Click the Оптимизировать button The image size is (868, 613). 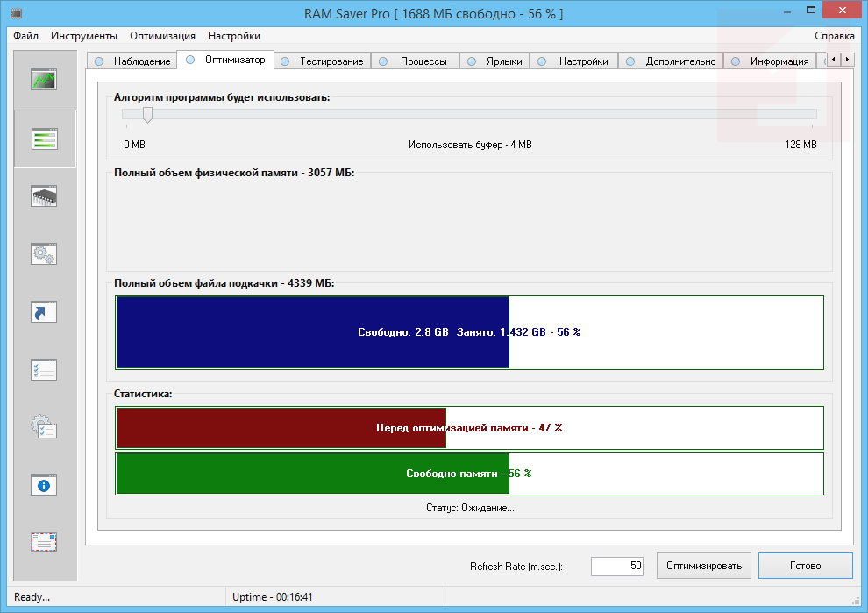[703, 566]
